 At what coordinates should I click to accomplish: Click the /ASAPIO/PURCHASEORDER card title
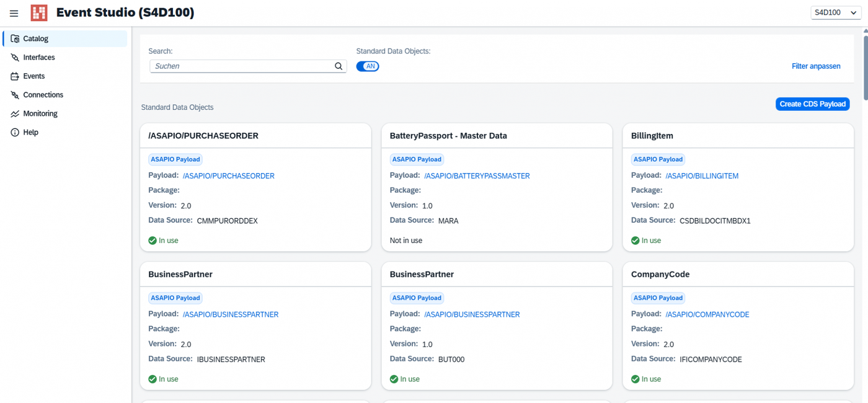[x=203, y=136]
